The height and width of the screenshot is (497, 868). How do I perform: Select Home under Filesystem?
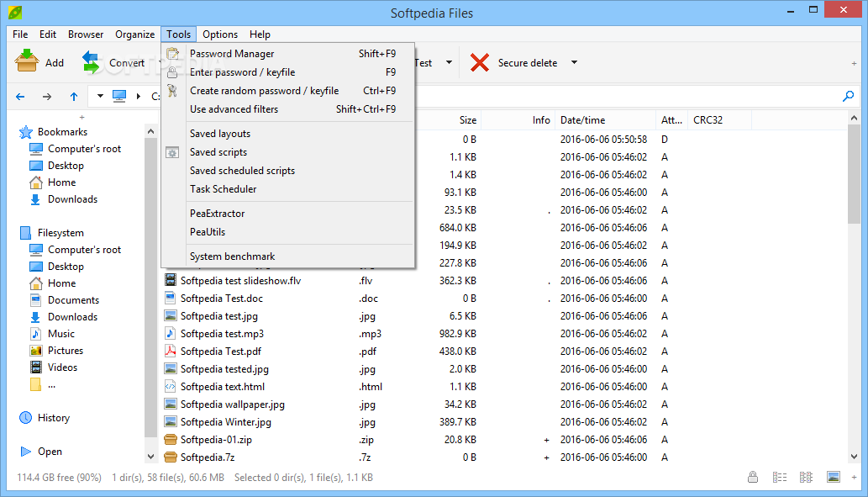pos(61,283)
